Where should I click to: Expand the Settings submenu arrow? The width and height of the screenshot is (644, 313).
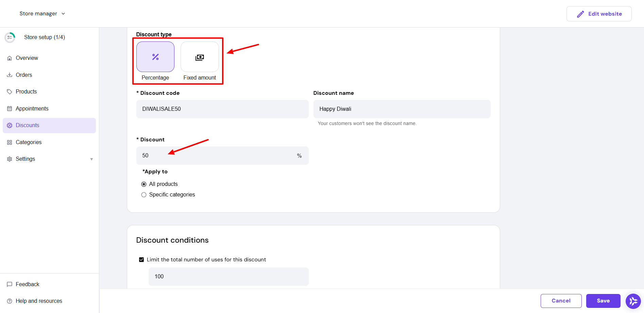pyautogui.click(x=91, y=159)
